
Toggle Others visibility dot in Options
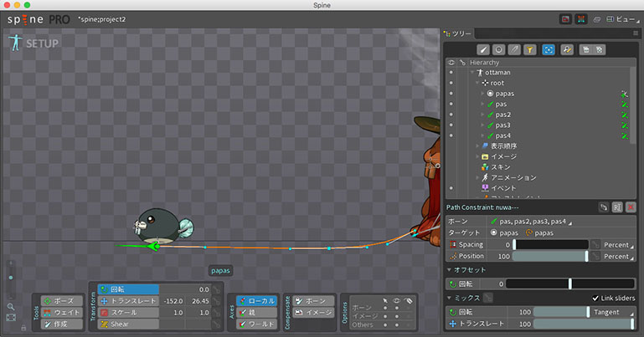[x=396, y=324]
